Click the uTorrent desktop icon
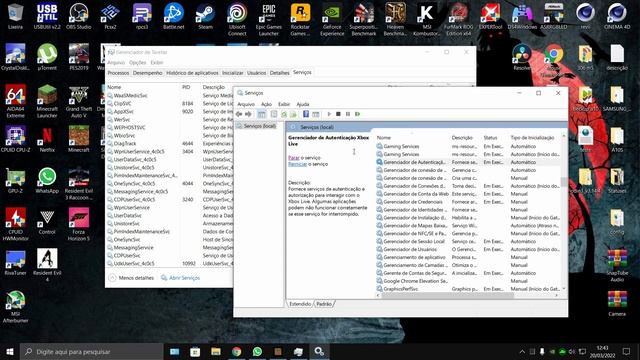640x360 pixels. [x=47, y=57]
